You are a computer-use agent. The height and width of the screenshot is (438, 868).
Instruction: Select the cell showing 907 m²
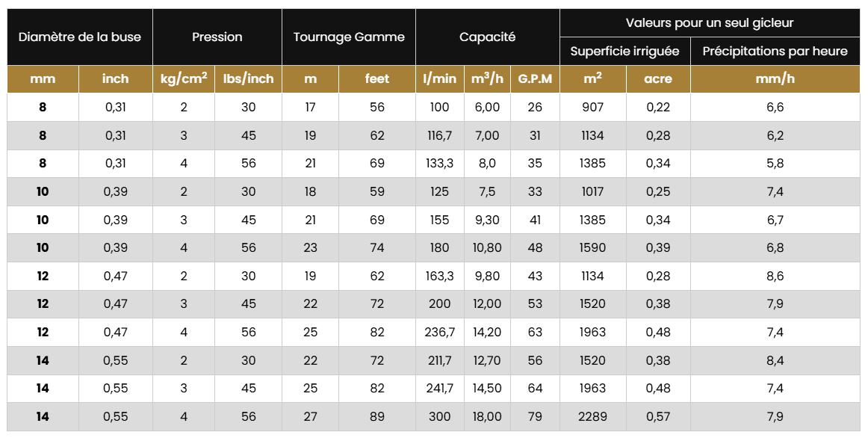592,107
